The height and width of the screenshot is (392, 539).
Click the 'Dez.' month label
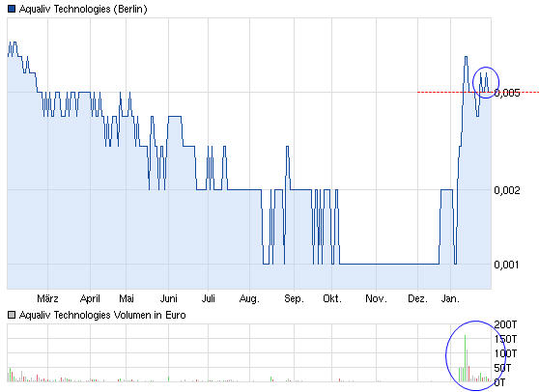pyautogui.click(x=417, y=298)
